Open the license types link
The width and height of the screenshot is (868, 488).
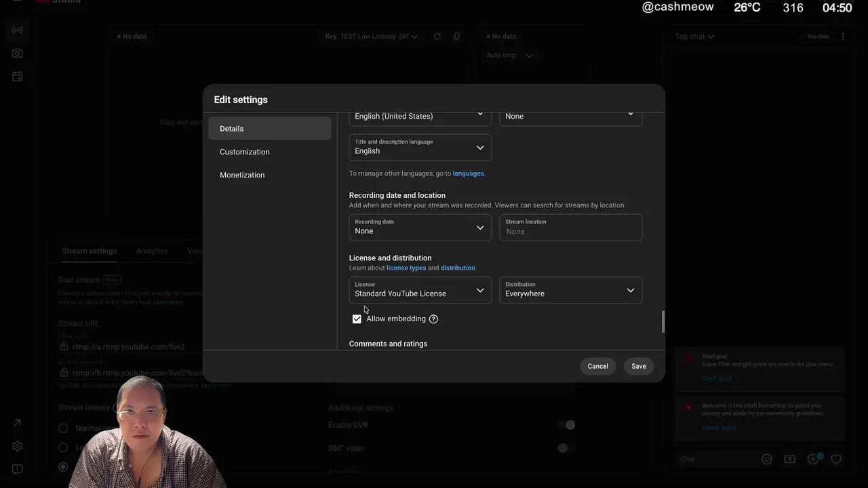[x=406, y=268]
